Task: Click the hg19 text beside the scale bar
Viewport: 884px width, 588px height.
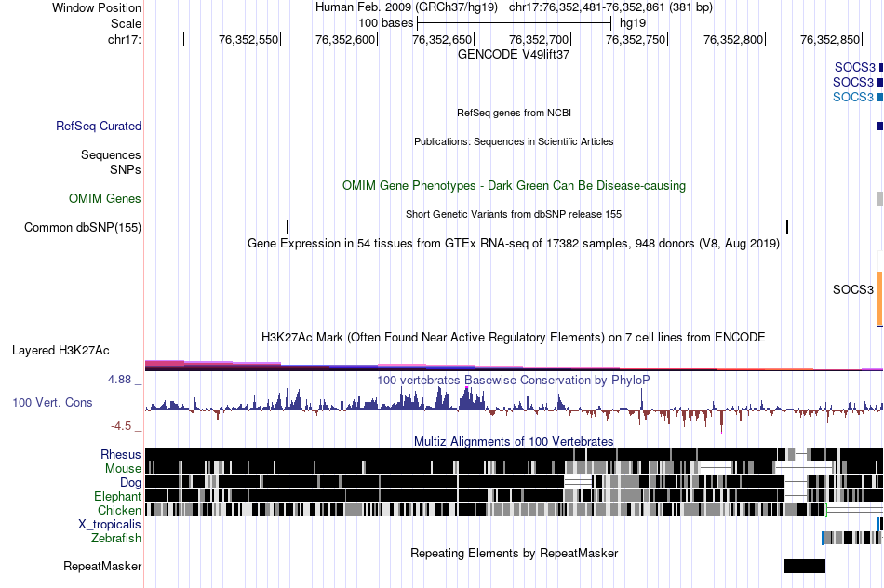Action: pyautogui.click(x=633, y=23)
